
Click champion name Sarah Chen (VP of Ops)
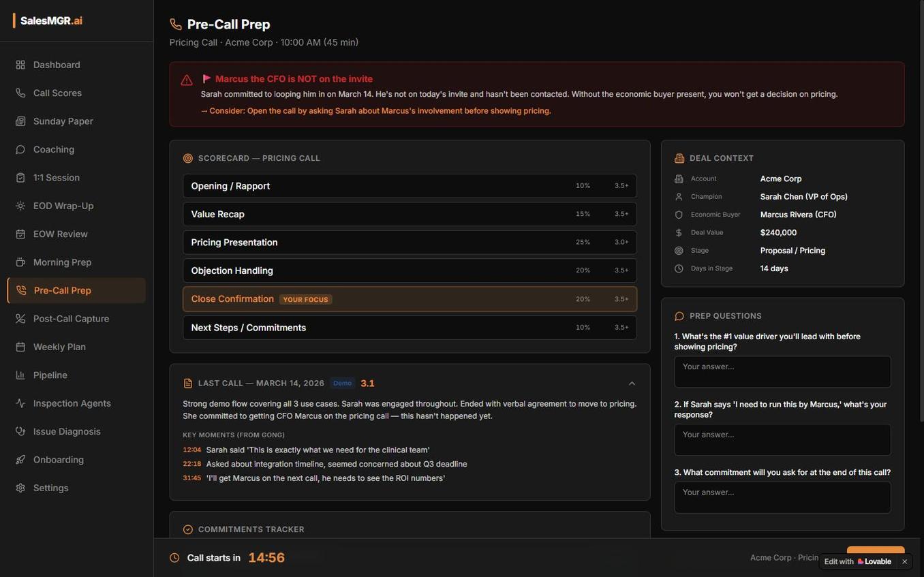coord(804,197)
